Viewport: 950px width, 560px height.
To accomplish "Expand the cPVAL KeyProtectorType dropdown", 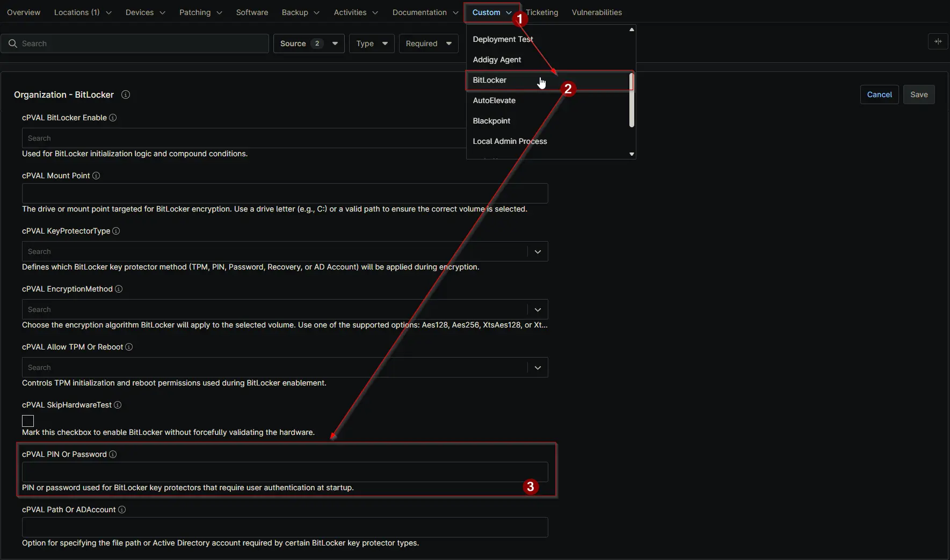I will click(x=537, y=252).
